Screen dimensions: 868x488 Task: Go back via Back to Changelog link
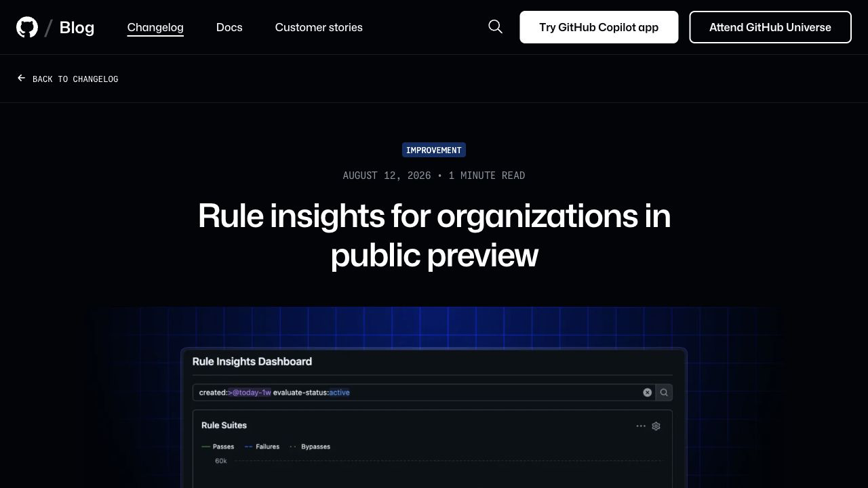pyautogui.click(x=75, y=79)
